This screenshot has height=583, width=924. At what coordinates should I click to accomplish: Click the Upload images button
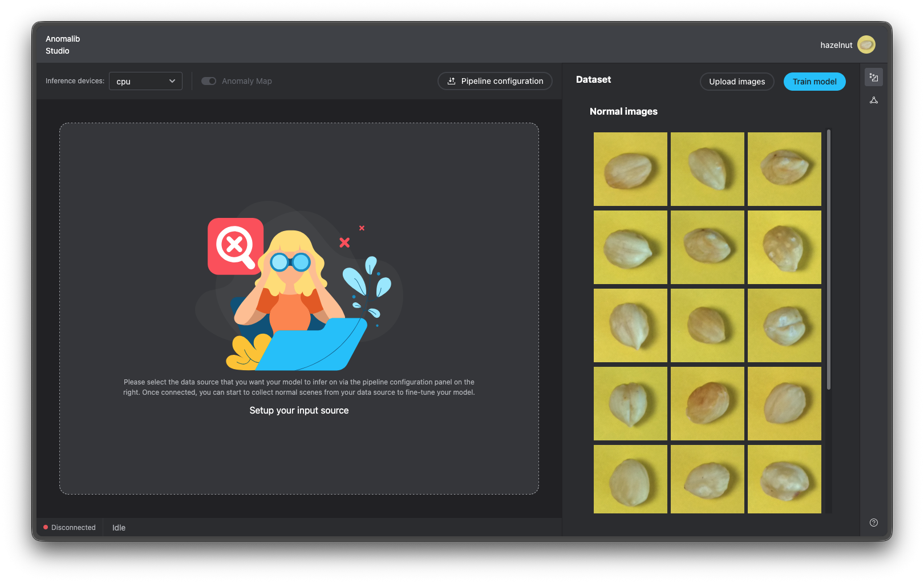(737, 82)
